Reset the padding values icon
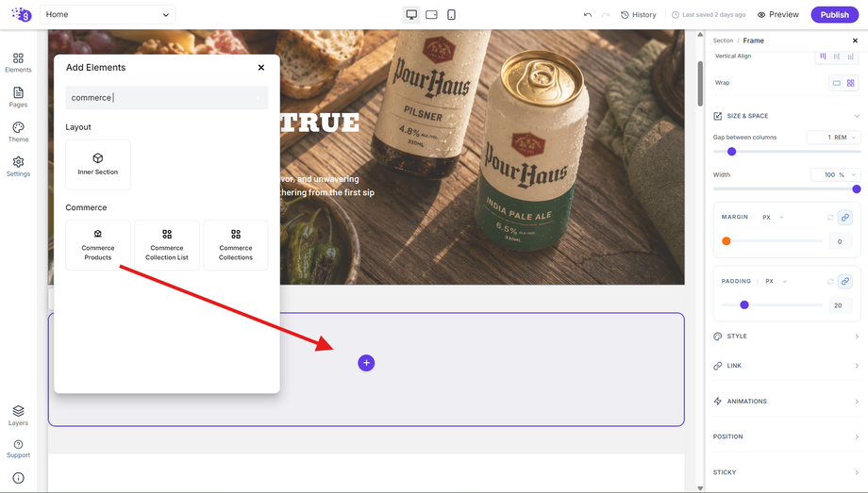868x493 pixels. click(830, 282)
